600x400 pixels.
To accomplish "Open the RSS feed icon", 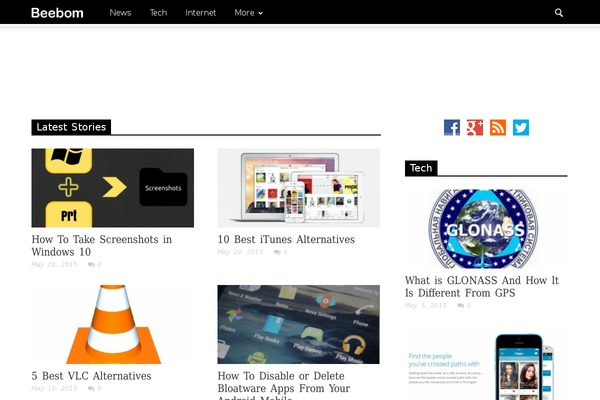I will pyautogui.click(x=498, y=127).
